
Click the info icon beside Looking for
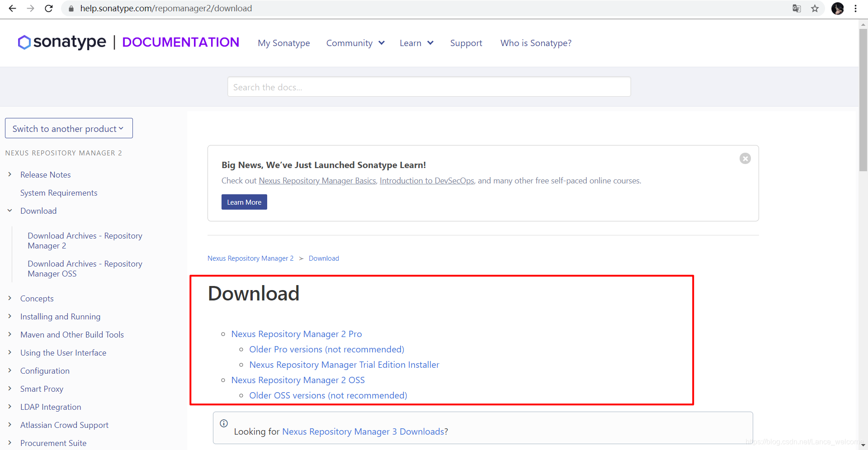(224, 423)
